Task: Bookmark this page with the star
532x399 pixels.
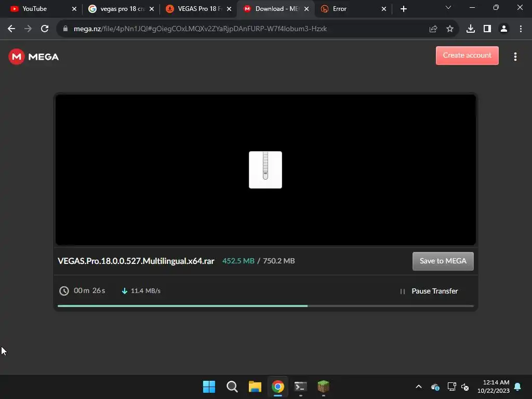Action: 450,29
